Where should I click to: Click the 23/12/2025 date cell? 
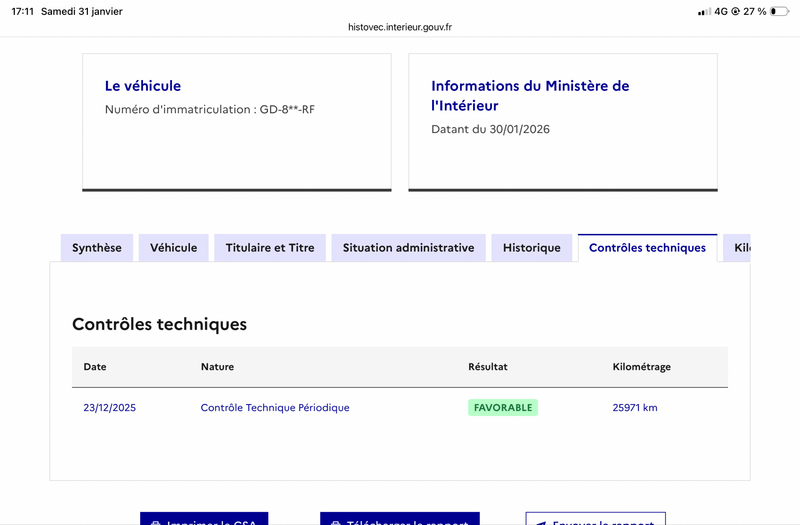[x=109, y=408]
